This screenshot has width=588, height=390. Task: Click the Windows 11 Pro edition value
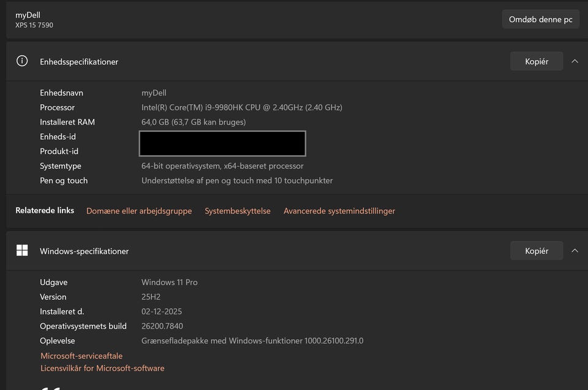pos(170,282)
